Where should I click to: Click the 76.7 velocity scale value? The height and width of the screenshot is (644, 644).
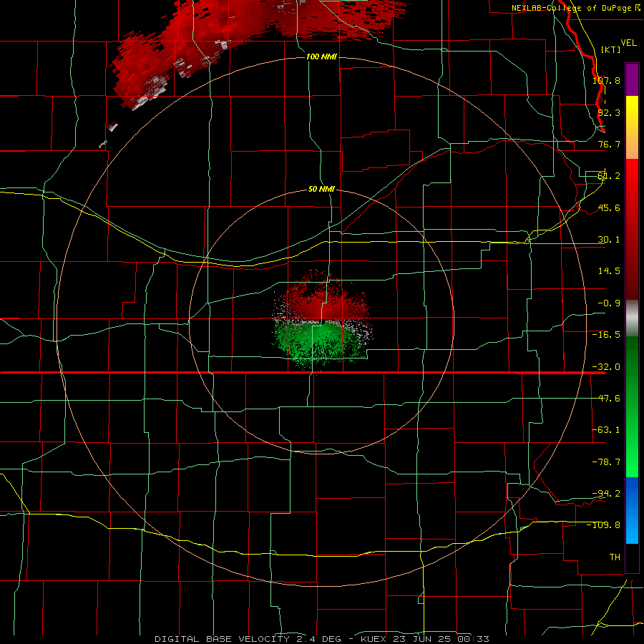(609, 144)
